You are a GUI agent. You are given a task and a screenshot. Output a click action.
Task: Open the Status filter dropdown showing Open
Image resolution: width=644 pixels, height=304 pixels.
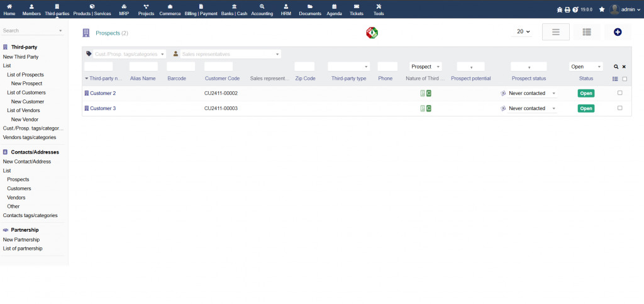point(586,67)
